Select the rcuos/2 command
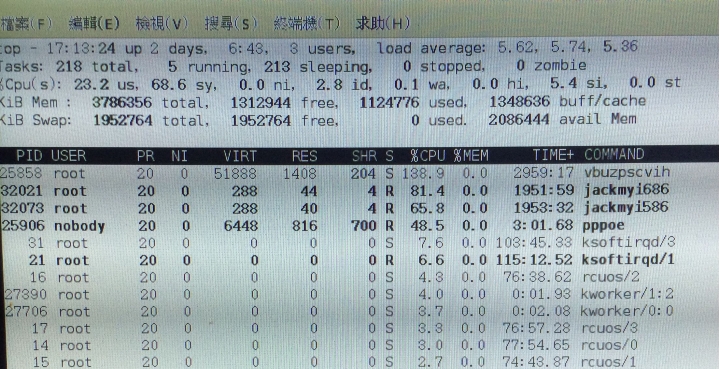 (611, 277)
